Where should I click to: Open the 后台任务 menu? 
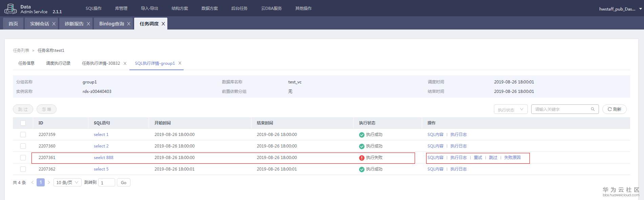pyautogui.click(x=239, y=8)
